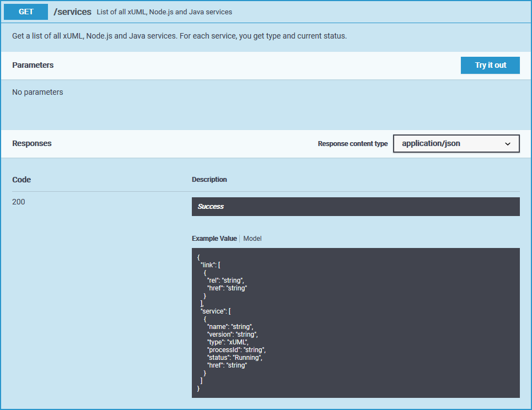Click the 200 response code
The height and width of the screenshot is (410, 532).
19,202
